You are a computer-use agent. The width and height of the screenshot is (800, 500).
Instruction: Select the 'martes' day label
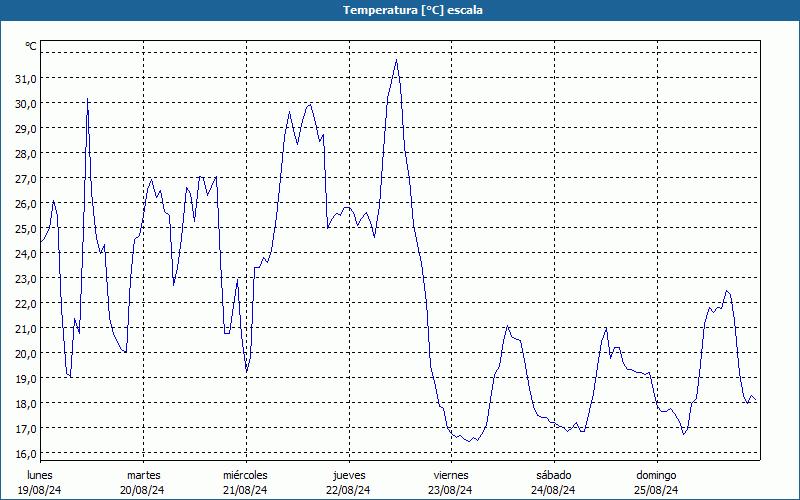coord(144,475)
